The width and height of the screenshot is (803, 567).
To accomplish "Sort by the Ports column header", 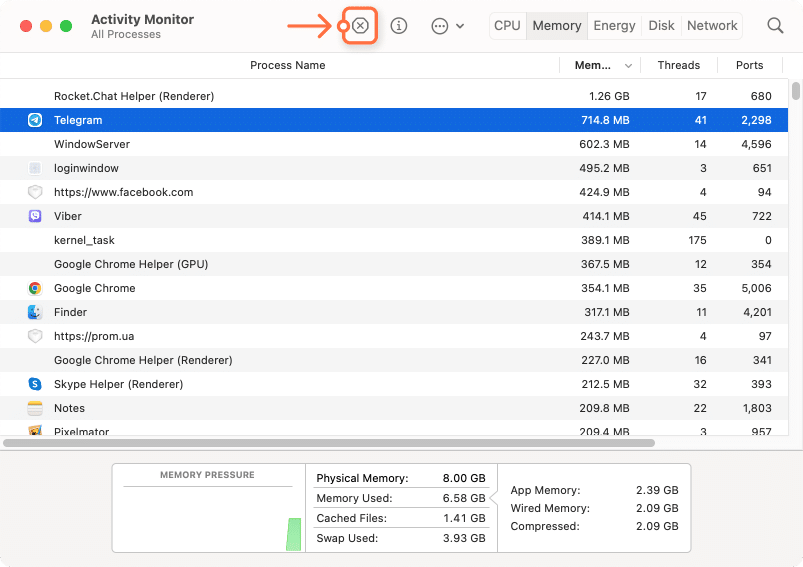I will pyautogui.click(x=749, y=65).
